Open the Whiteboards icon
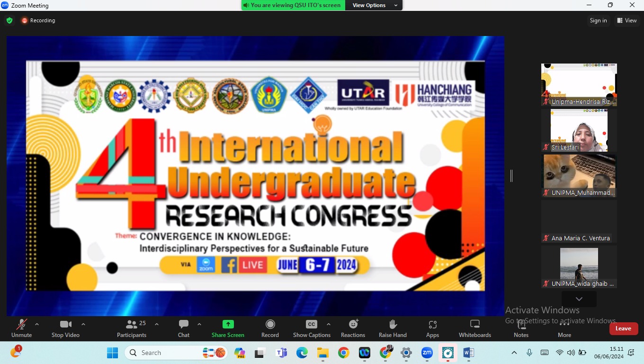 [475, 324]
